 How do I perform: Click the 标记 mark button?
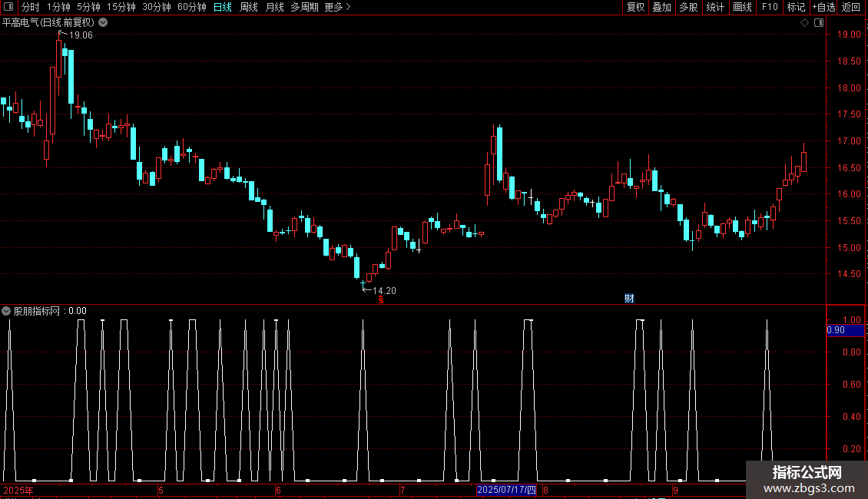[796, 7]
